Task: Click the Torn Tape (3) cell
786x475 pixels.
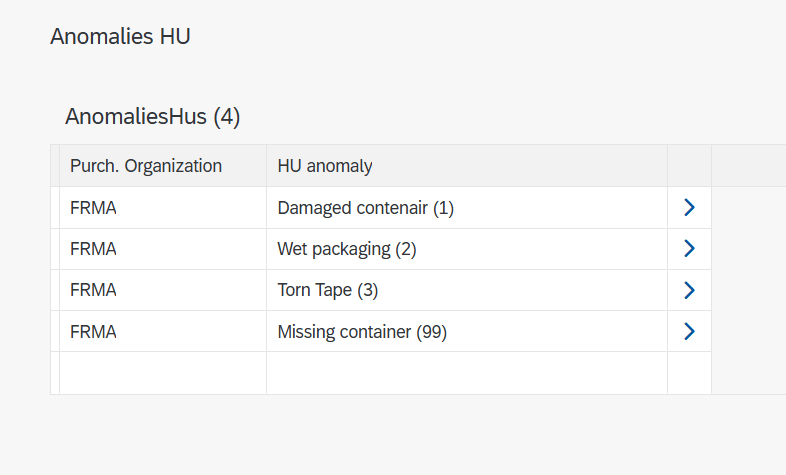Action: click(x=327, y=290)
